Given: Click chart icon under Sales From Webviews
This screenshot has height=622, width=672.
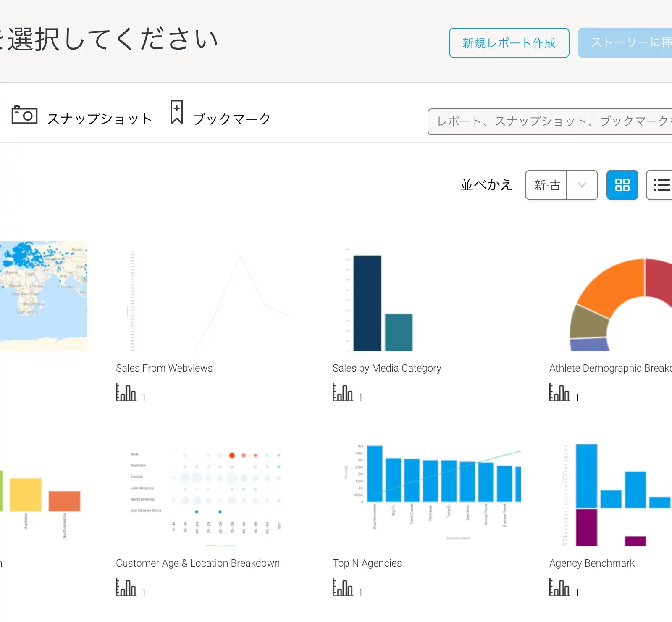Looking at the screenshot, I should coord(126,393).
